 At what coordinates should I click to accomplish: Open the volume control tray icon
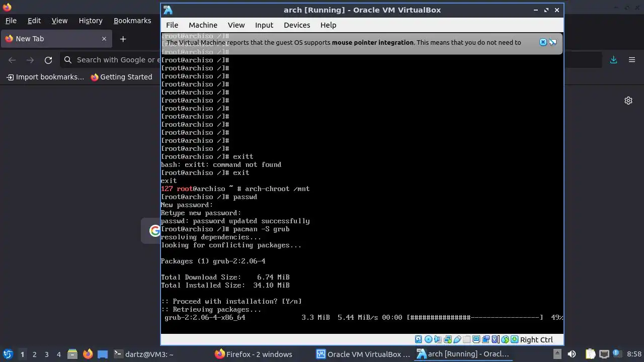pyautogui.click(x=572, y=354)
